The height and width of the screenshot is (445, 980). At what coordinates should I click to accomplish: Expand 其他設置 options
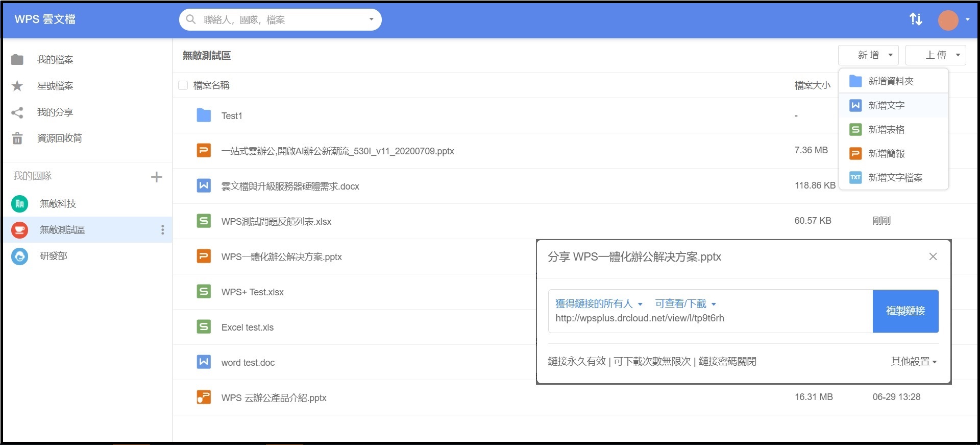click(913, 362)
